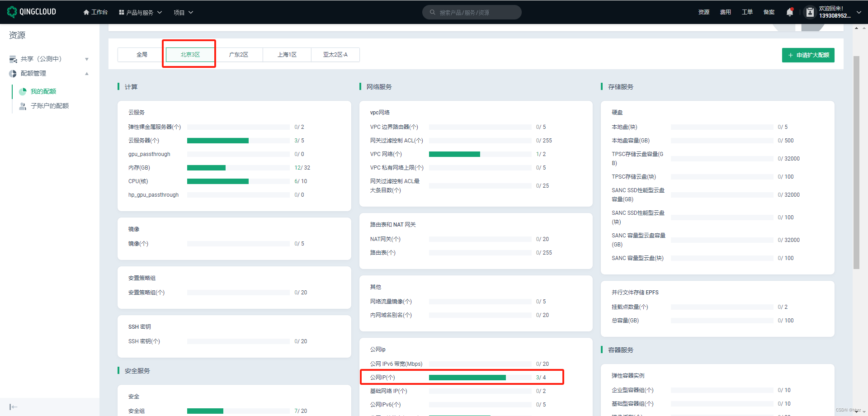Click the 弹性裸金属服务器(个) label

(x=155, y=127)
